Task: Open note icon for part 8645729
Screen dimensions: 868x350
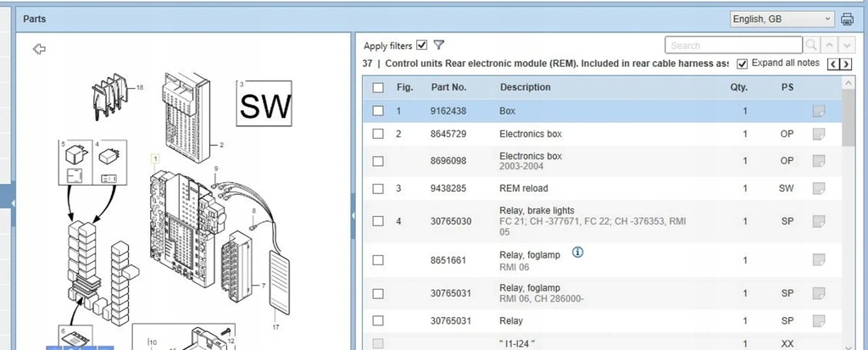Action: (x=819, y=134)
